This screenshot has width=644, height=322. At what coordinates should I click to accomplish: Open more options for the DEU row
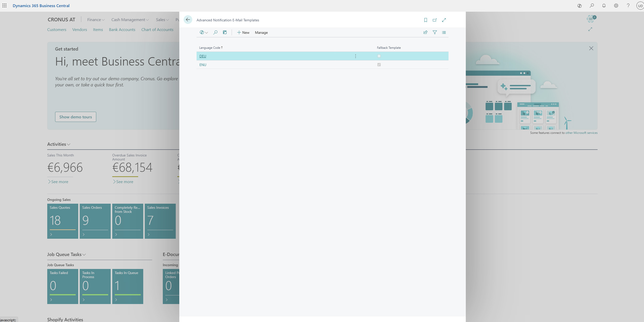(x=355, y=56)
